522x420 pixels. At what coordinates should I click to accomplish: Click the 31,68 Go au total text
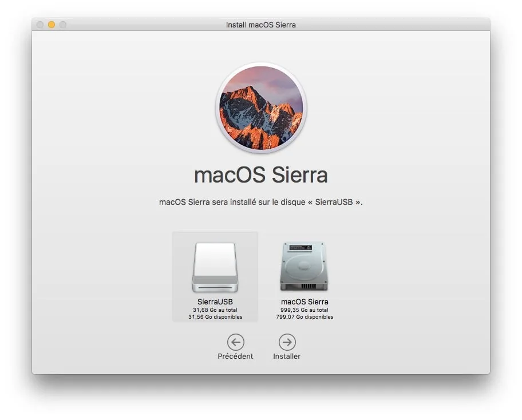coord(215,310)
